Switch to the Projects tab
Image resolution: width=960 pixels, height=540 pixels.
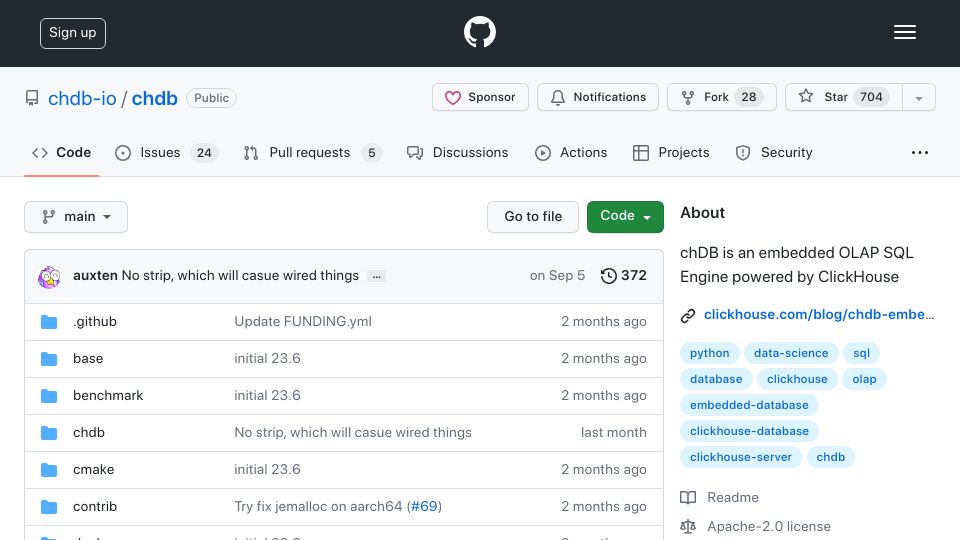671,152
